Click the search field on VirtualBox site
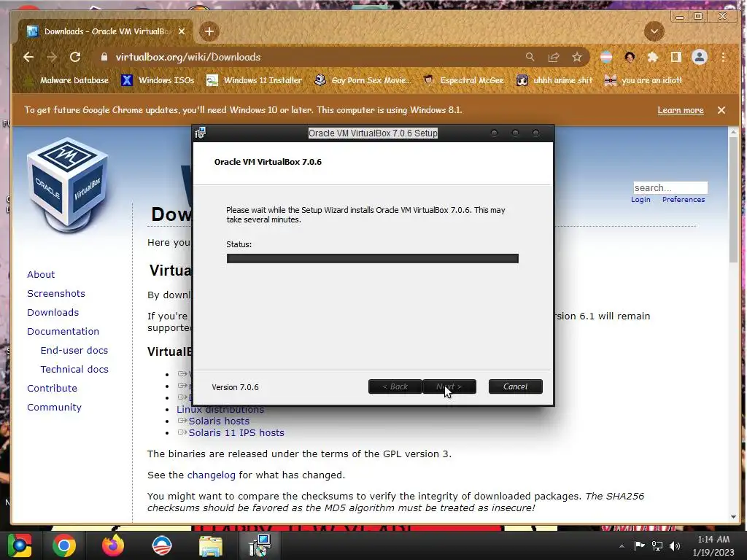The width and height of the screenshot is (747, 560). pos(670,187)
